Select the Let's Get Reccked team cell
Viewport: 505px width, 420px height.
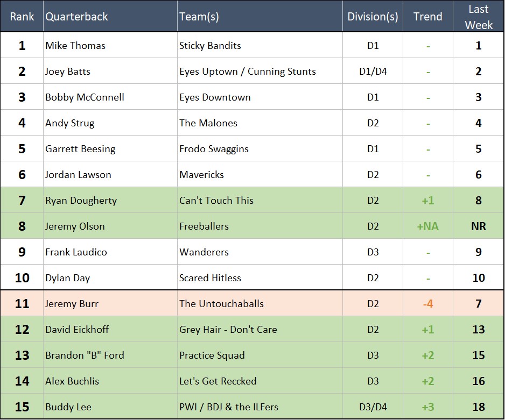[218, 381]
